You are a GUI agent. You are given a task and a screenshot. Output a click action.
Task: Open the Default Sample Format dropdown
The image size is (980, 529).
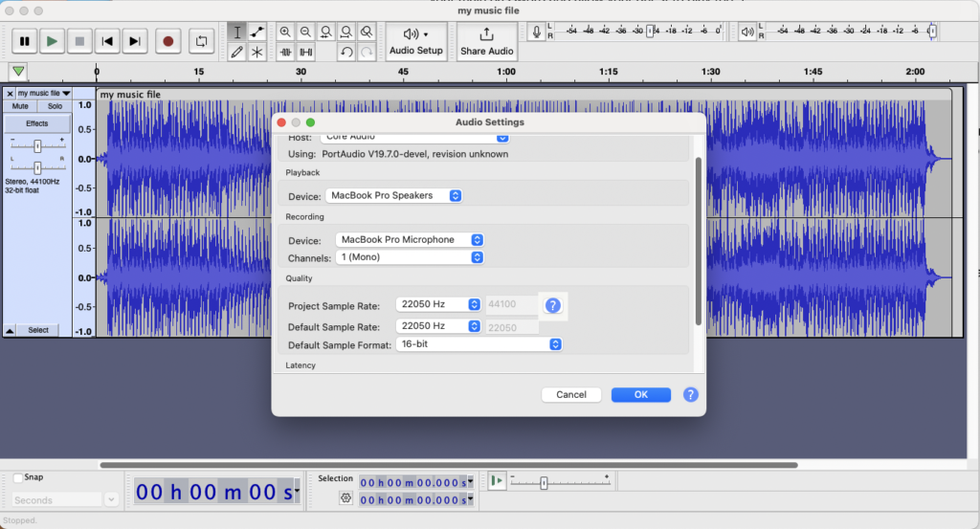tap(479, 344)
